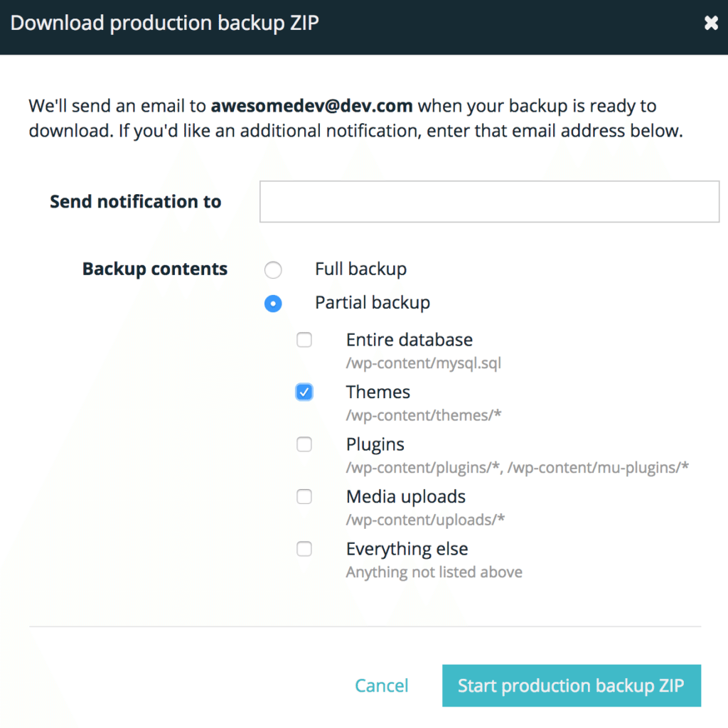
Task: Toggle the Everything else checkbox
Action: tap(304, 549)
